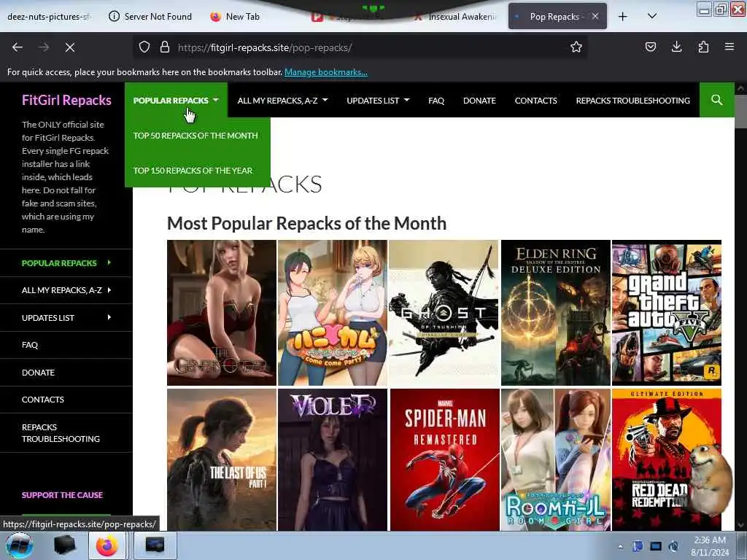Switch to the New Tab tab

tap(236, 17)
